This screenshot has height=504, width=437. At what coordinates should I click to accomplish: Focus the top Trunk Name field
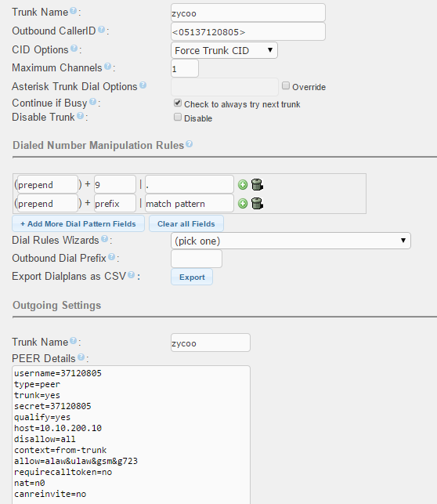pyautogui.click(x=248, y=13)
